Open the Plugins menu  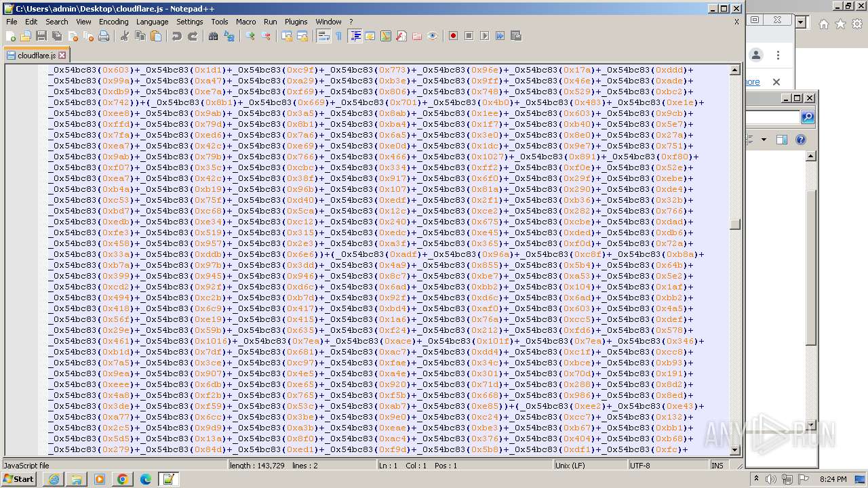296,22
